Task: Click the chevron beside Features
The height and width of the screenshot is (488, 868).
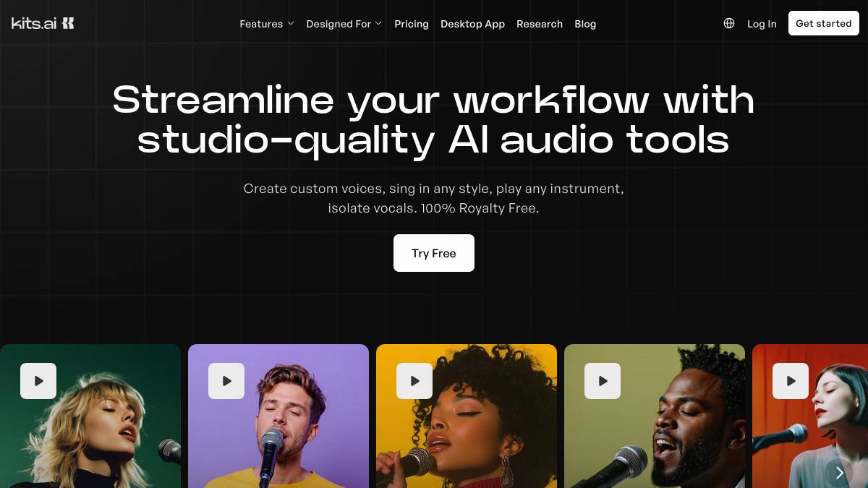Action: tap(291, 24)
